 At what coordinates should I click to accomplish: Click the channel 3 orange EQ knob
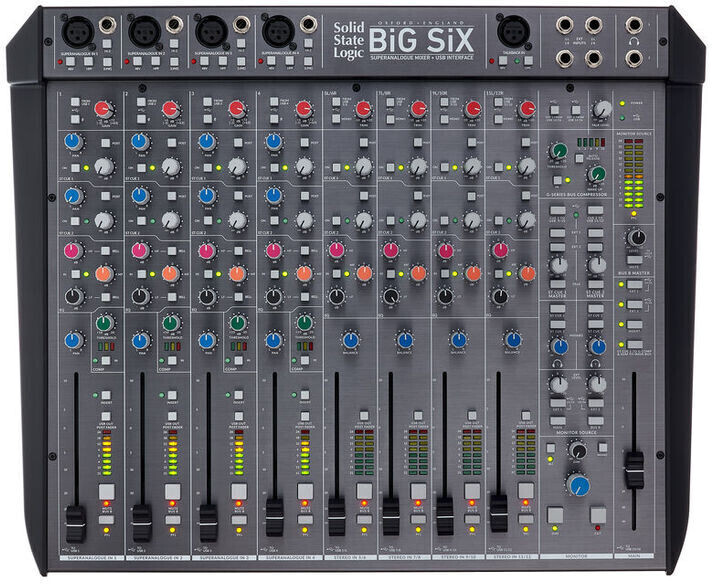(236, 272)
